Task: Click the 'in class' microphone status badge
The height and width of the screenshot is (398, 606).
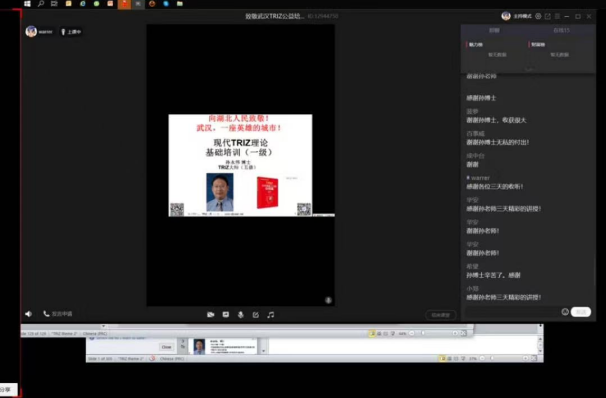Action: click(x=71, y=32)
